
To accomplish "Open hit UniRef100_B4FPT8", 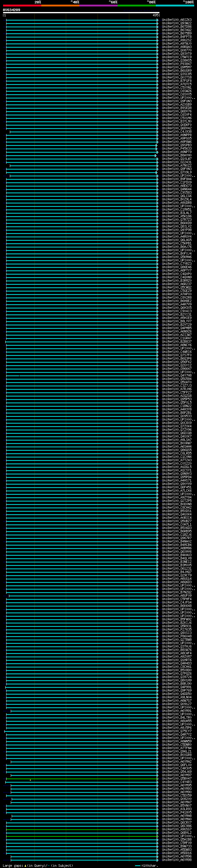I will pos(177,37).
